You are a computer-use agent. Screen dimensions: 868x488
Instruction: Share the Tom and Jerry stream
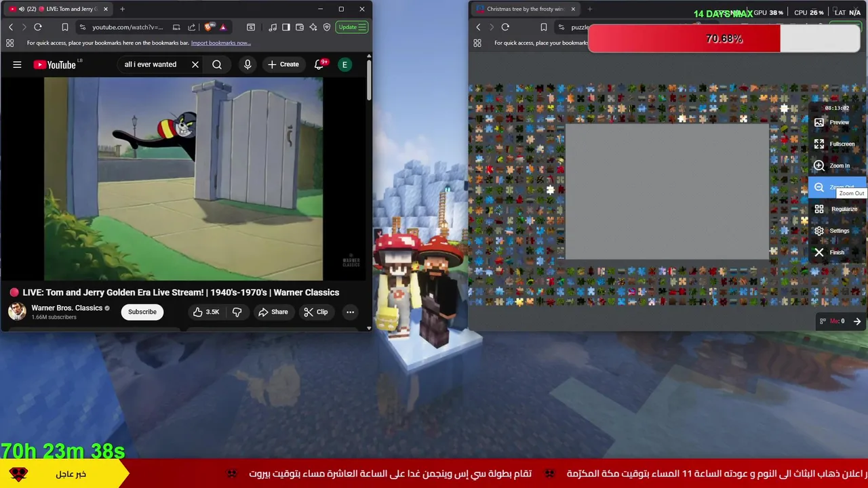(x=273, y=312)
